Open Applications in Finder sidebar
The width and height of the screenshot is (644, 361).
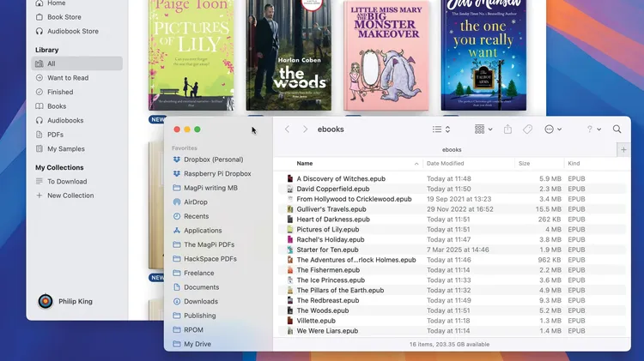point(197,231)
